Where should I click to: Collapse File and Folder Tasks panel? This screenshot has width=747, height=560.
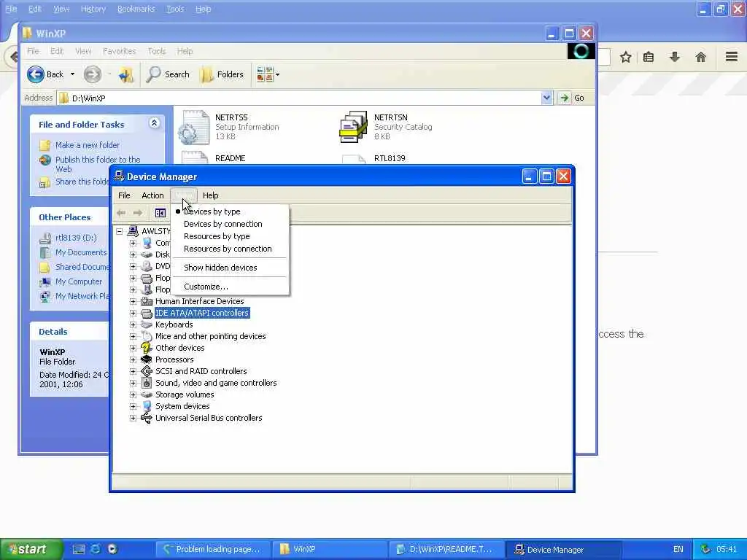point(154,123)
